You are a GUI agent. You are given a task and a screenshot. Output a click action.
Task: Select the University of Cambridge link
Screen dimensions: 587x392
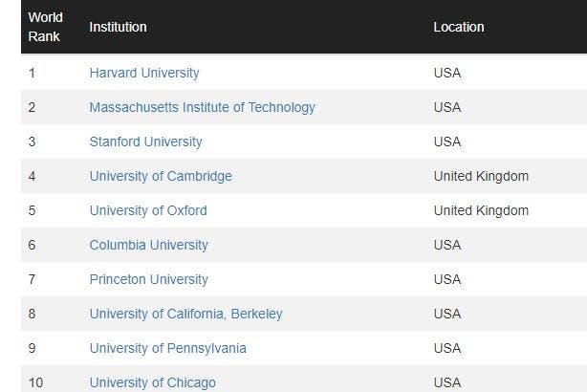[x=161, y=176]
